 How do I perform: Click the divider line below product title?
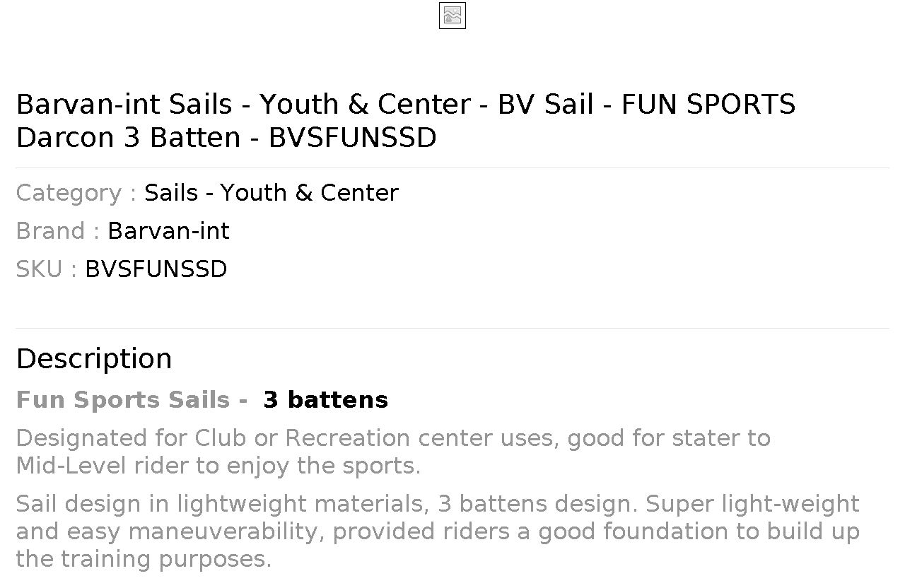(x=452, y=167)
